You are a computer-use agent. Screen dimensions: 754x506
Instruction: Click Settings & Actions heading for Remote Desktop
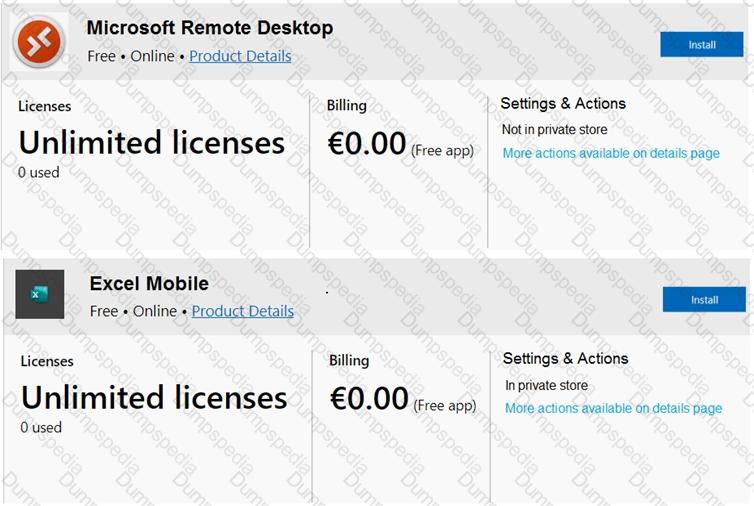click(563, 103)
